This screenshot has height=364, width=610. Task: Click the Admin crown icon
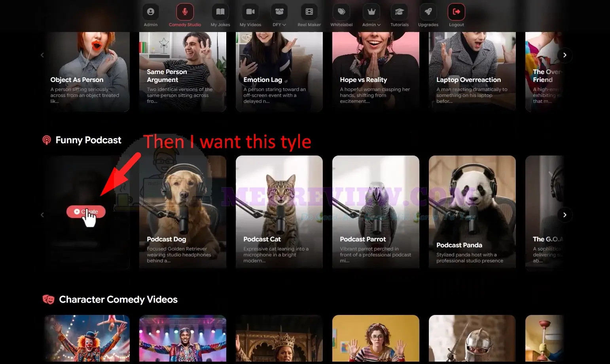click(371, 12)
